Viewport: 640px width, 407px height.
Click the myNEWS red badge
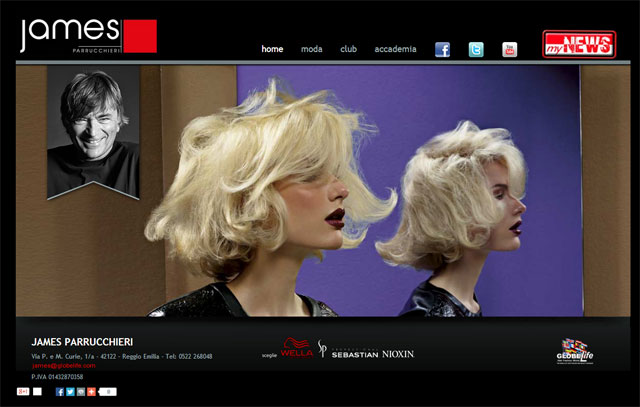coord(579,44)
